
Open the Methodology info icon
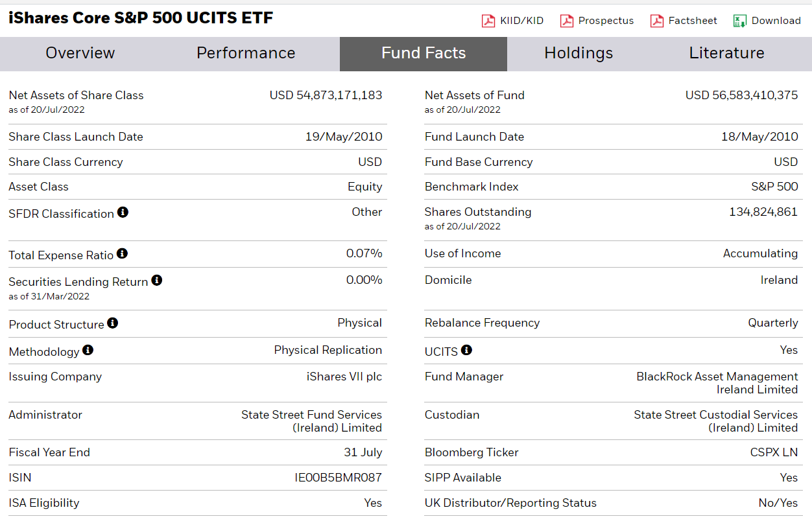click(88, 351)
